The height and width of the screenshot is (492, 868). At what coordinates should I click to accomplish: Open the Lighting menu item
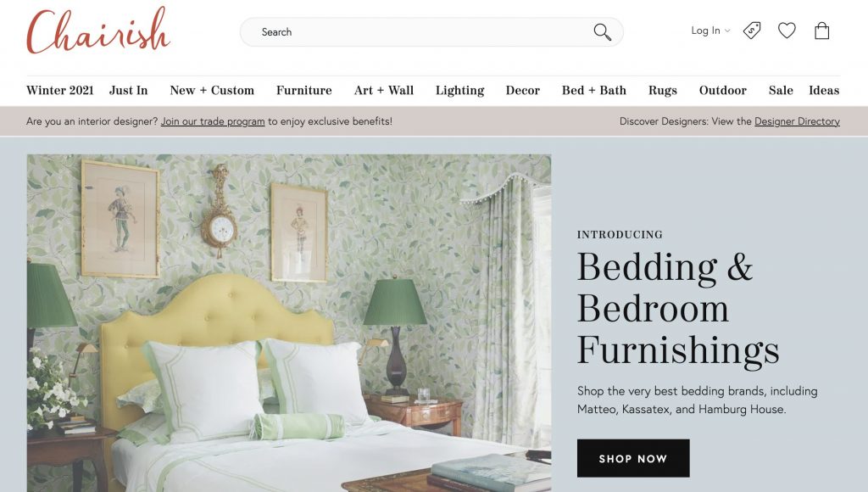[459, 90]
